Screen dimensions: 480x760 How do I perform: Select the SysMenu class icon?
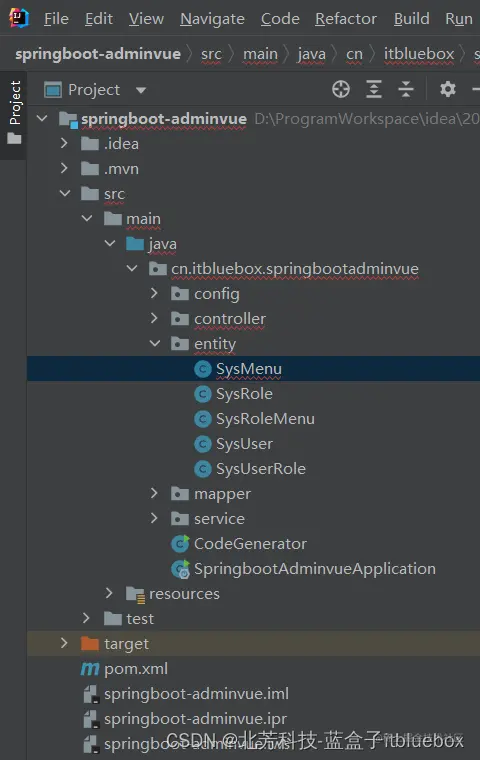(203, 369)
